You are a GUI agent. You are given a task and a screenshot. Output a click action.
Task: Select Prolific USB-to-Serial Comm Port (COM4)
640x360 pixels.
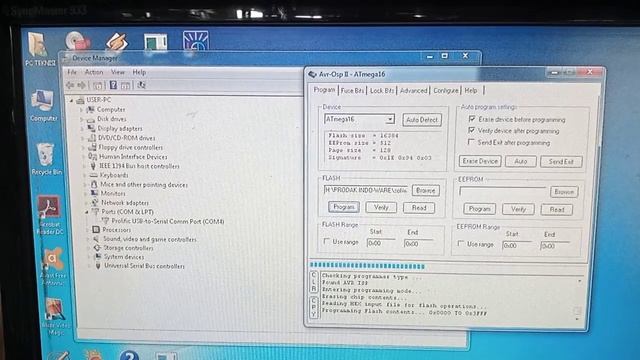click(x=168, y=222)
